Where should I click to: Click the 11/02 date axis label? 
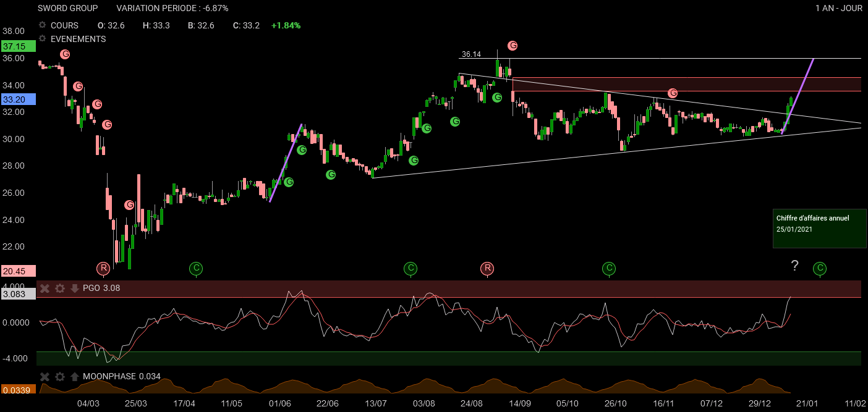click(x=855, y=403)
